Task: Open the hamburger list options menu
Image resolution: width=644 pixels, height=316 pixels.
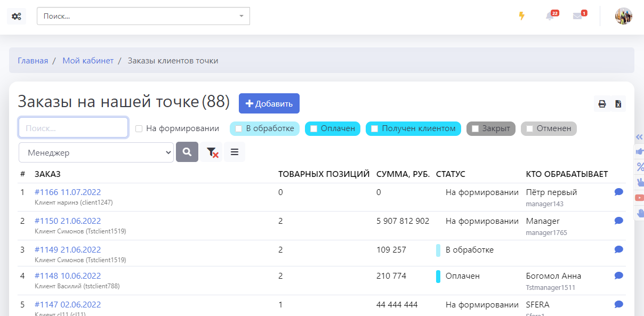Action: 235,152
